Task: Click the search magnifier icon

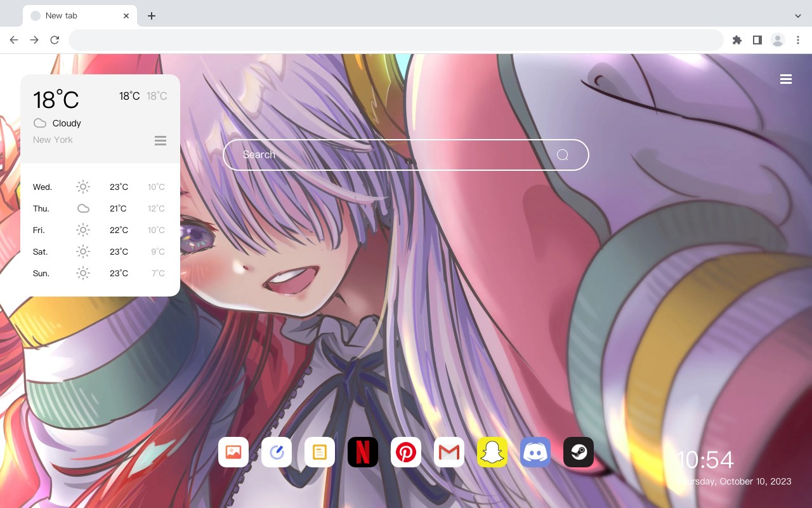Action: tap(563, 155)
